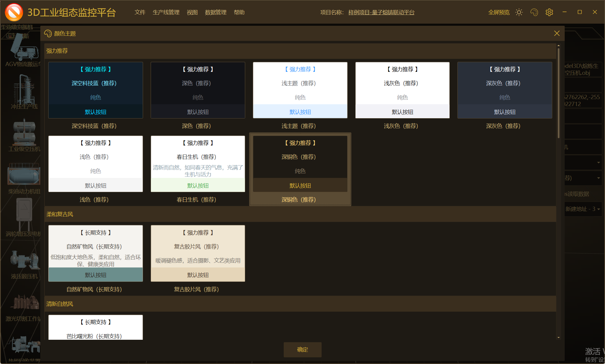Viewport: 605px width, 364px height.
Task: Click the sun brightness icon
Action: click(x=519, y=12)
